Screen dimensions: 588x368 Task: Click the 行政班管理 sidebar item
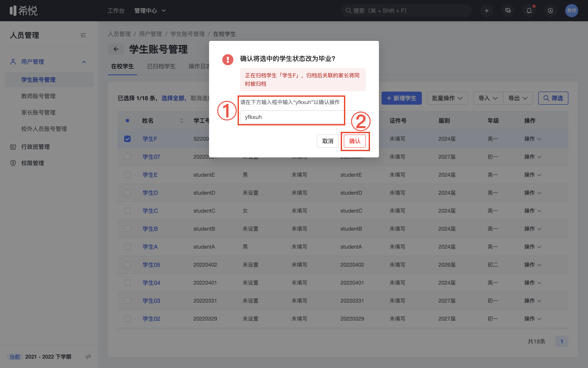click(36, 147)
